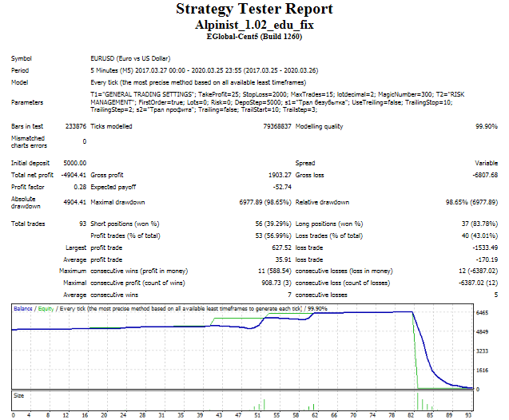Click the Modelling quality value 99.90%
The height and width of the screenshot is (420, 509).
coord(487,126)
